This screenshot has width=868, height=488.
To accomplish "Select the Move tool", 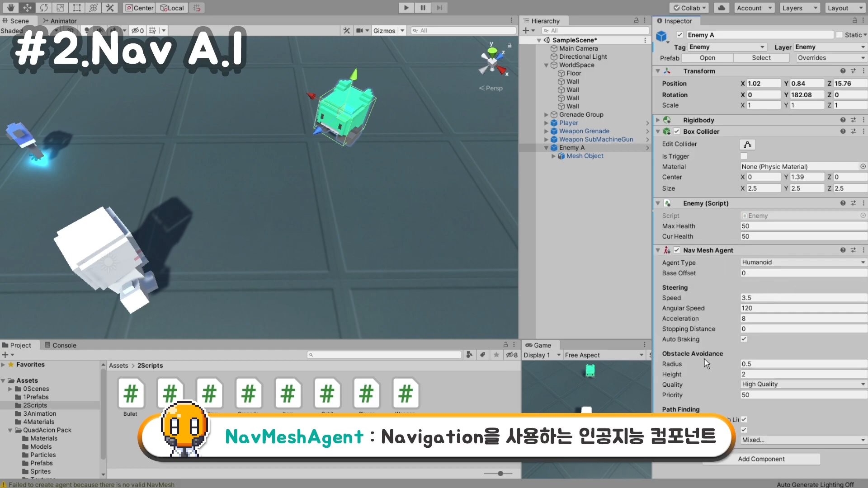I will pyautogui.click(x=27, y=8).
